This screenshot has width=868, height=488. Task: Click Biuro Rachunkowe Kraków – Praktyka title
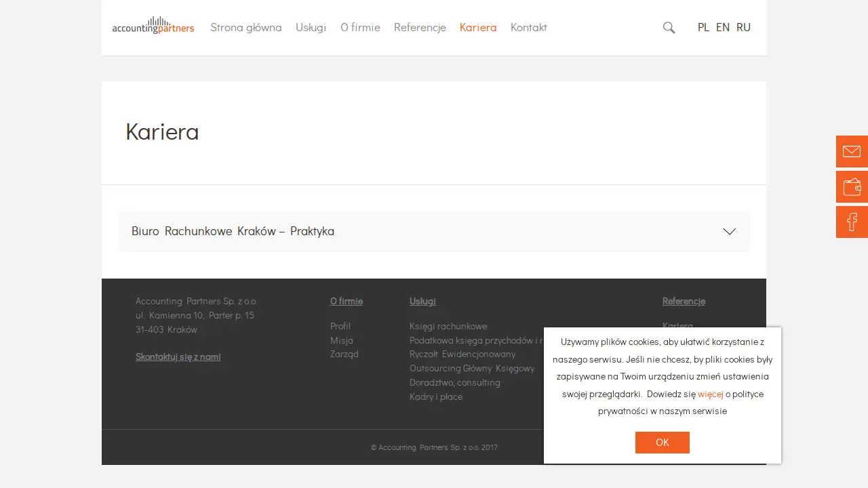233,231
